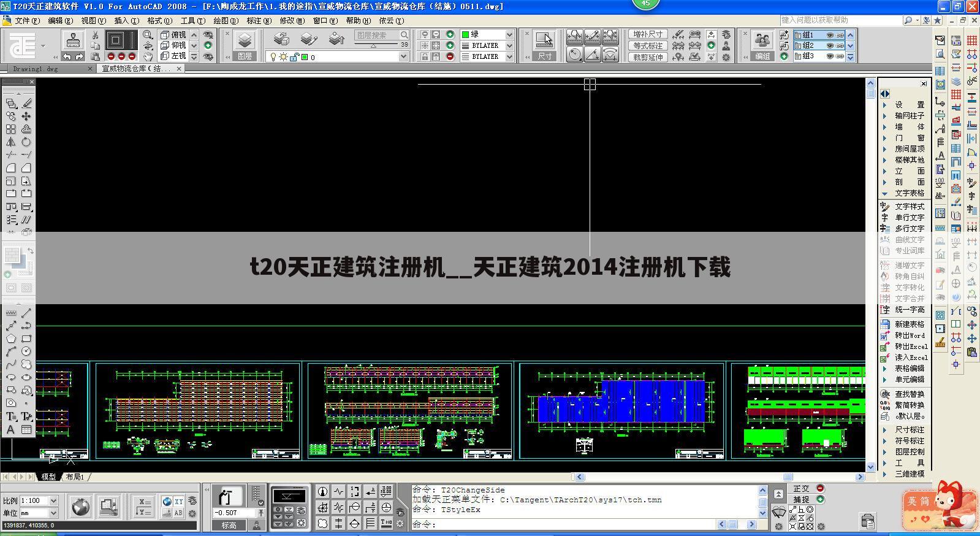Select the line tool in left toolbox
The height and width of the screenshot is (536, 980).
tap(26, 313)
